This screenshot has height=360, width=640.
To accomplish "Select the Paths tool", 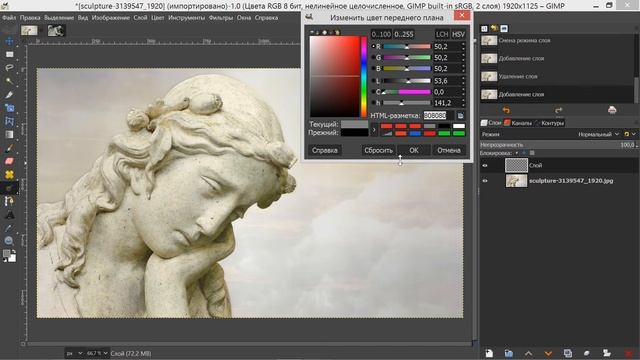I will pyautogui.click(x=9, y=201).
